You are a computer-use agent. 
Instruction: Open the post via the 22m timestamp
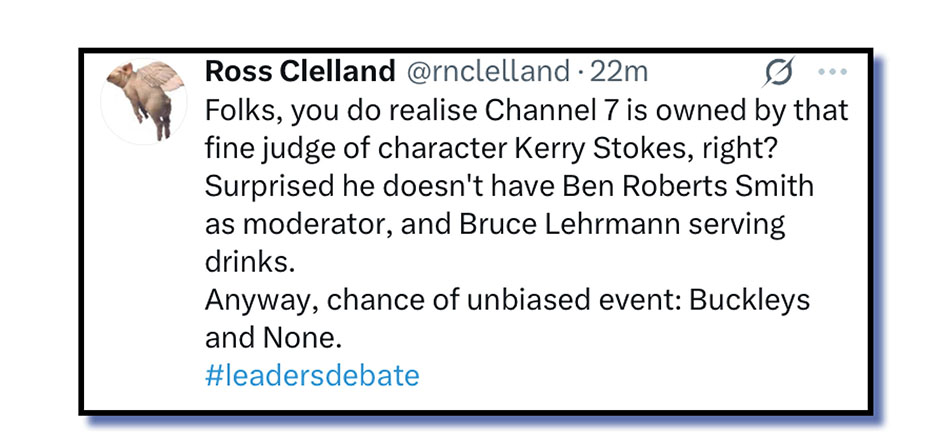(619, 71)
